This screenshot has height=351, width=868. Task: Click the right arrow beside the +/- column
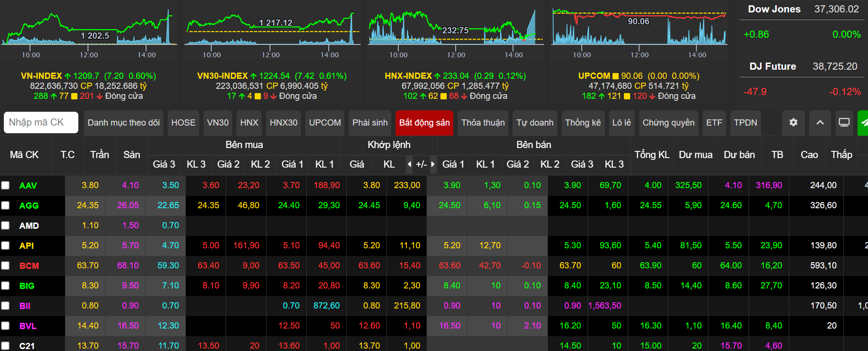[433, 164]
